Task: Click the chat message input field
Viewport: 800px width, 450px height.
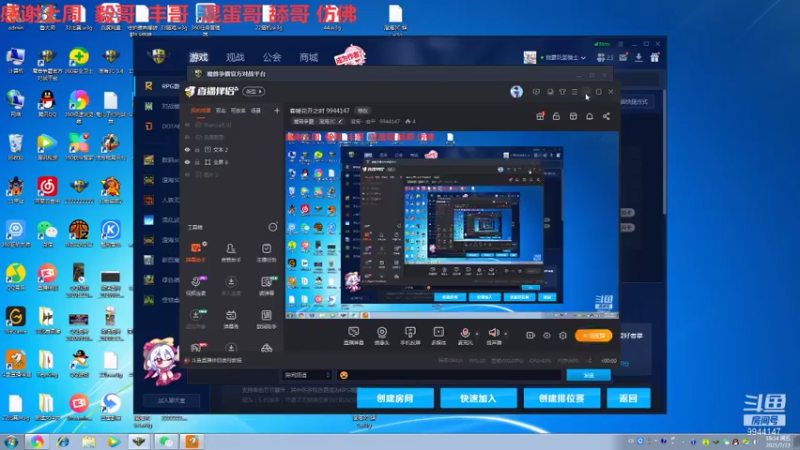Action: click(449, 375)
